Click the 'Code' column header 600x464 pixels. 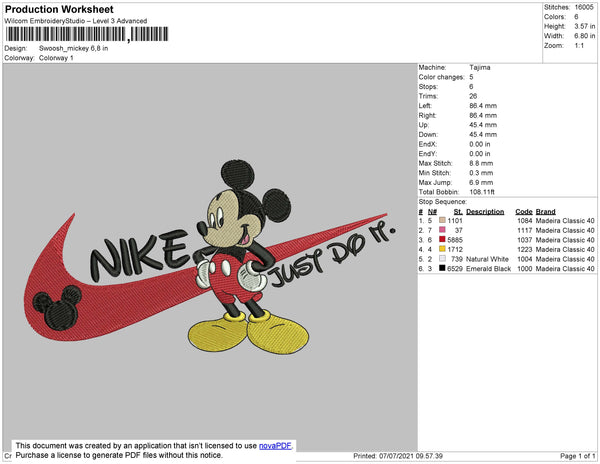click(x=524, y=212)
